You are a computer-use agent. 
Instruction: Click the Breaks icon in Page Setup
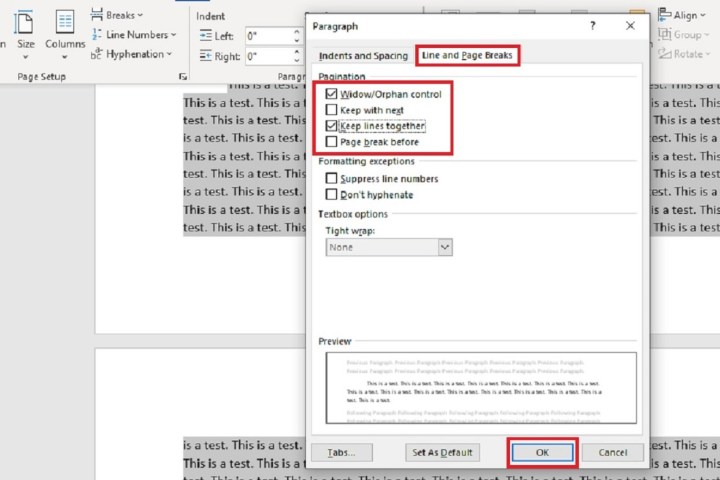pyautogui.click(x=97, y=15)
